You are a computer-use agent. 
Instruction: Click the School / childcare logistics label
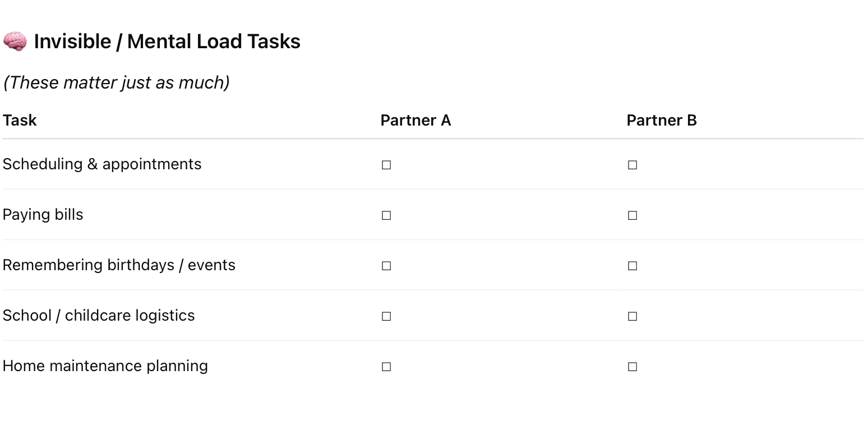(x=99, y=316)
